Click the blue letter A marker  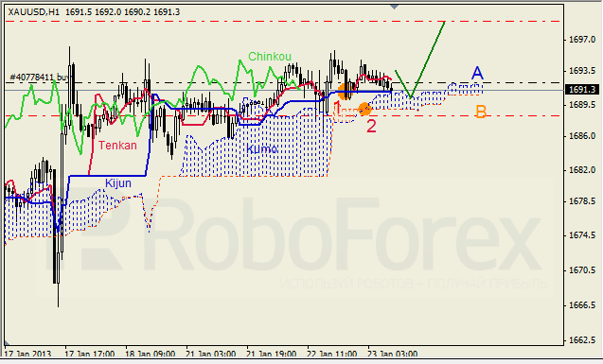click(477, 73)
